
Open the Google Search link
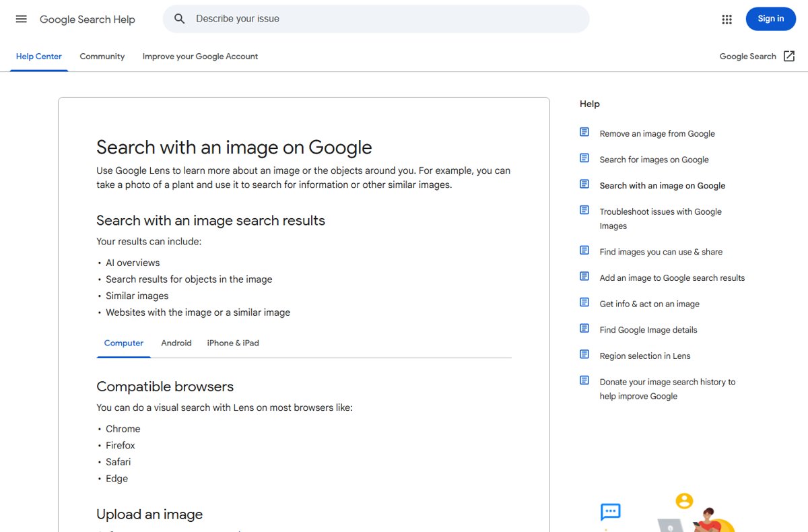[x=748, y=57]
